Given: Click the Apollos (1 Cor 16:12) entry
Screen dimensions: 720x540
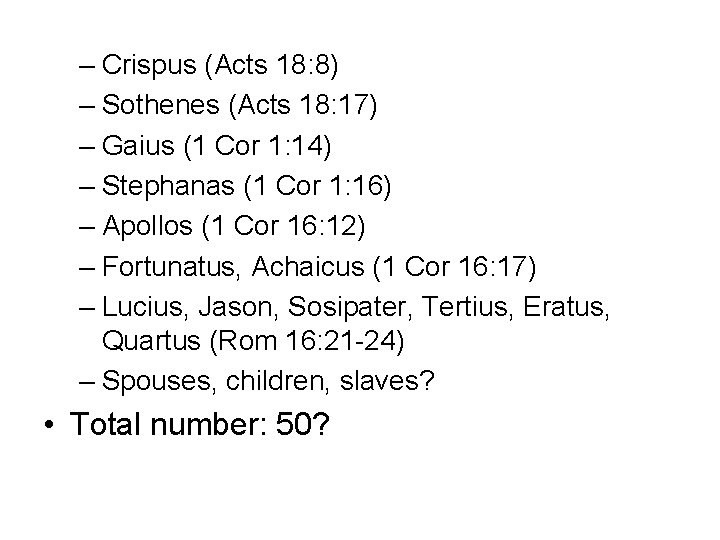Looking at the screenshot, I should point(234,226).
